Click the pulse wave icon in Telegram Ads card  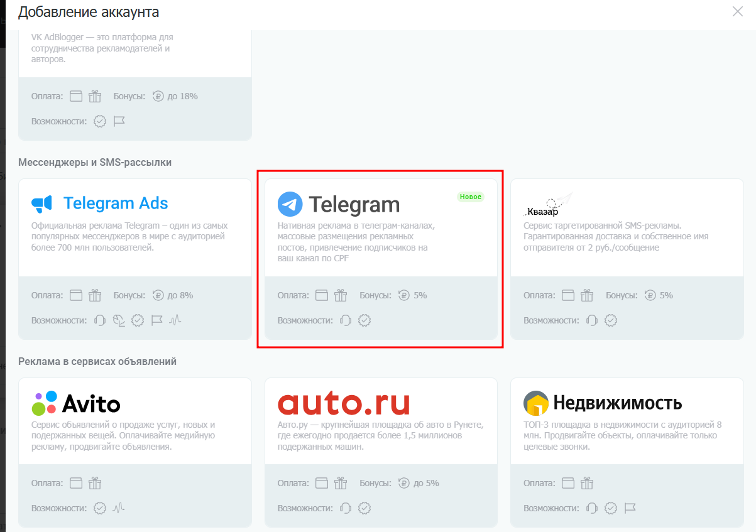coord(175,320)
